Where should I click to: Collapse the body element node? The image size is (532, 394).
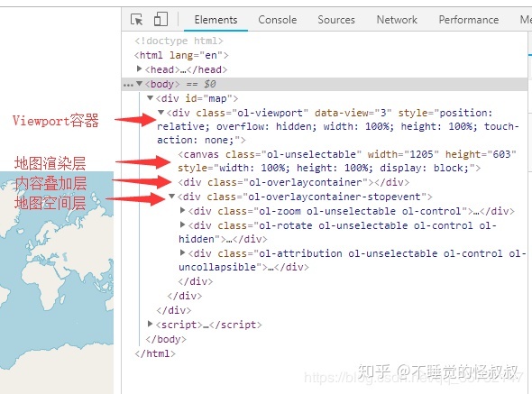139,84
